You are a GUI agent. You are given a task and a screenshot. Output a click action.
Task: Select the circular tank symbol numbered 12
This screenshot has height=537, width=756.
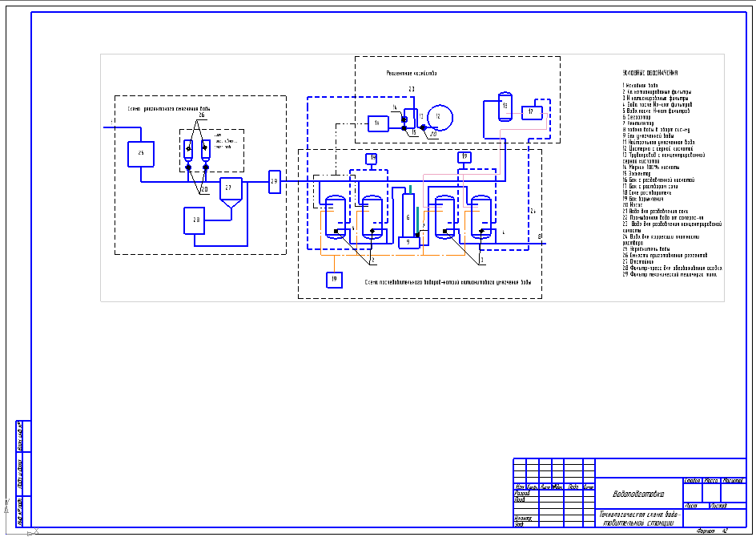click(x=440, y=117)
